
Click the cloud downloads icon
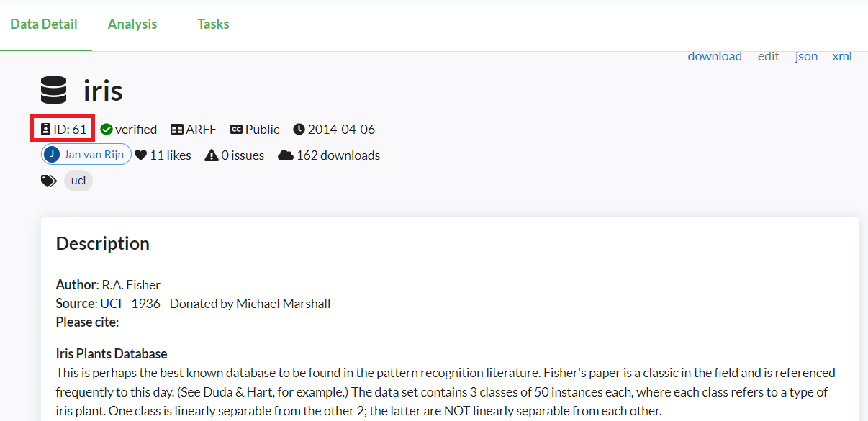tap(285, 155)
